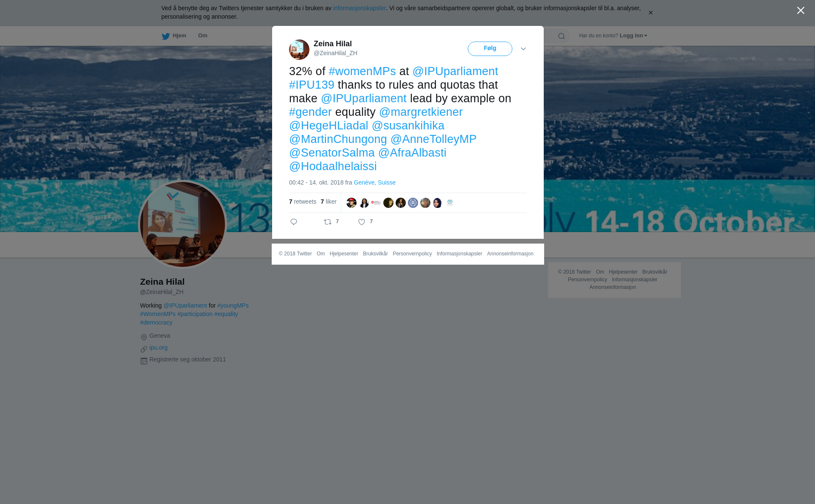Click the first liker avatar thumbnail
815x504 pixels.
pos(351,203)
